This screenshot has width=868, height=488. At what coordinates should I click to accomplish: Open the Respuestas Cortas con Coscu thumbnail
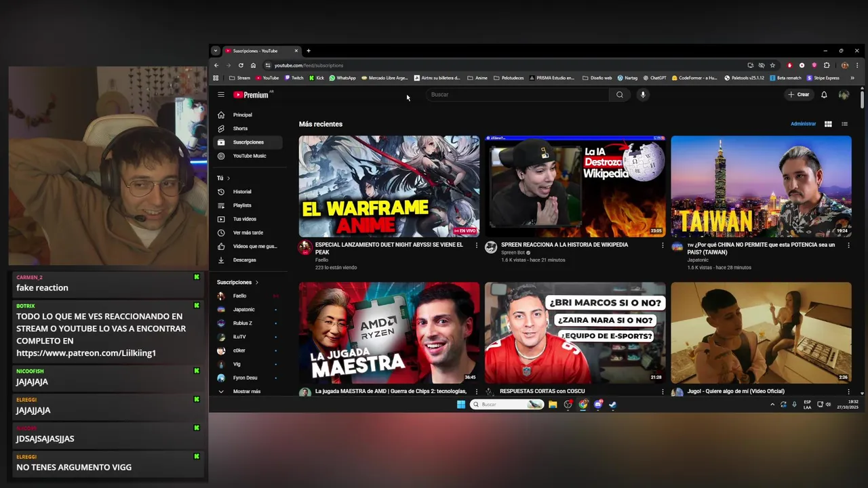[575, 333]
